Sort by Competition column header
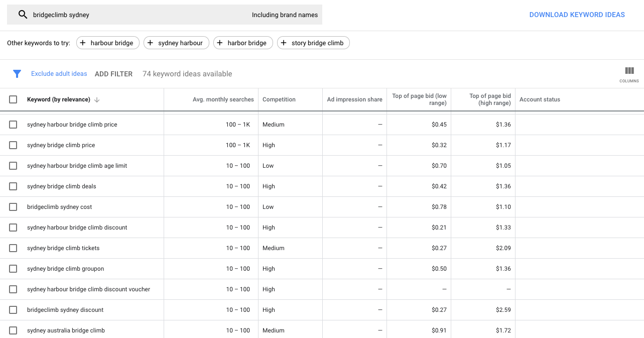The height and width of the screenshot is (338, 644). [x=279, y=99]
